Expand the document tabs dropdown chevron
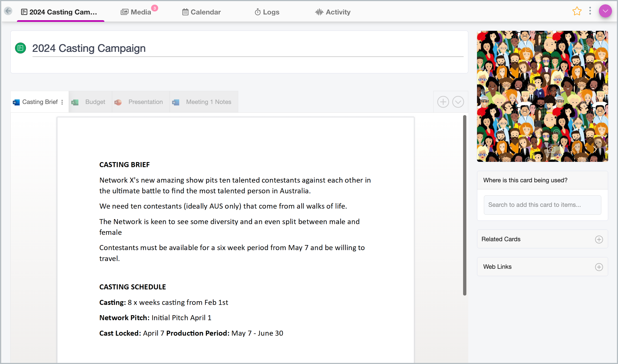Screen dimensions: 618x364 [x=458, y=102]
